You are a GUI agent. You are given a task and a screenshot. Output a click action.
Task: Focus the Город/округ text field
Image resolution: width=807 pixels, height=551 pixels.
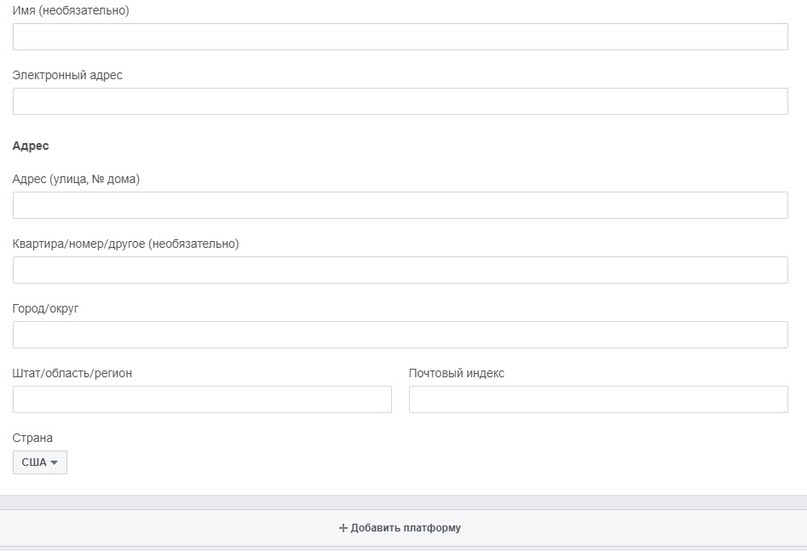(400, 335)
